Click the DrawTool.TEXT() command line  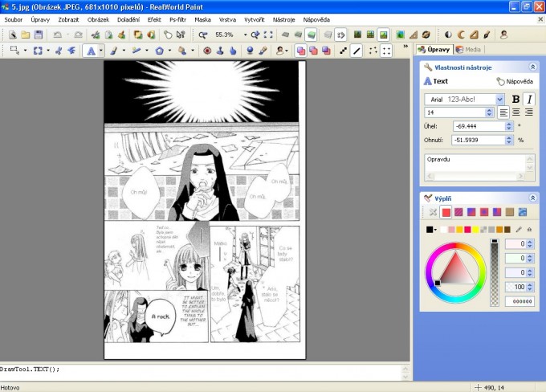coord(30,370)
